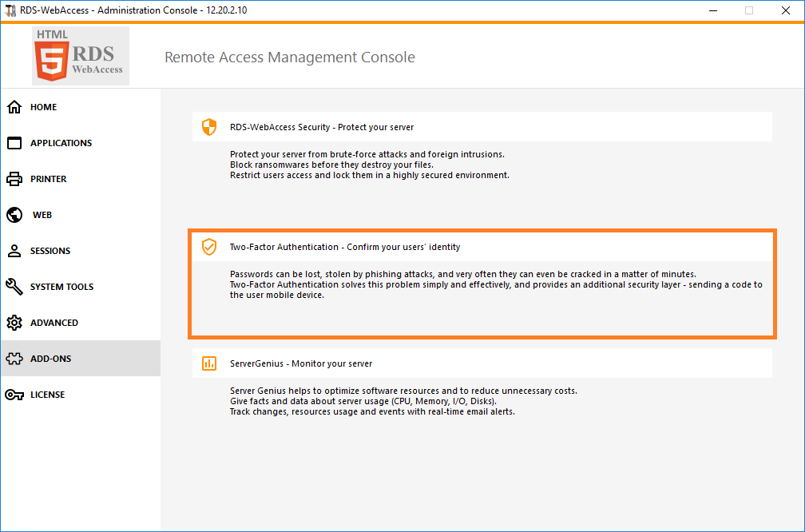Click the line 'Restrict users access and lock them'
The width and height of the screenshot is (805, 532).
point(370,175)
